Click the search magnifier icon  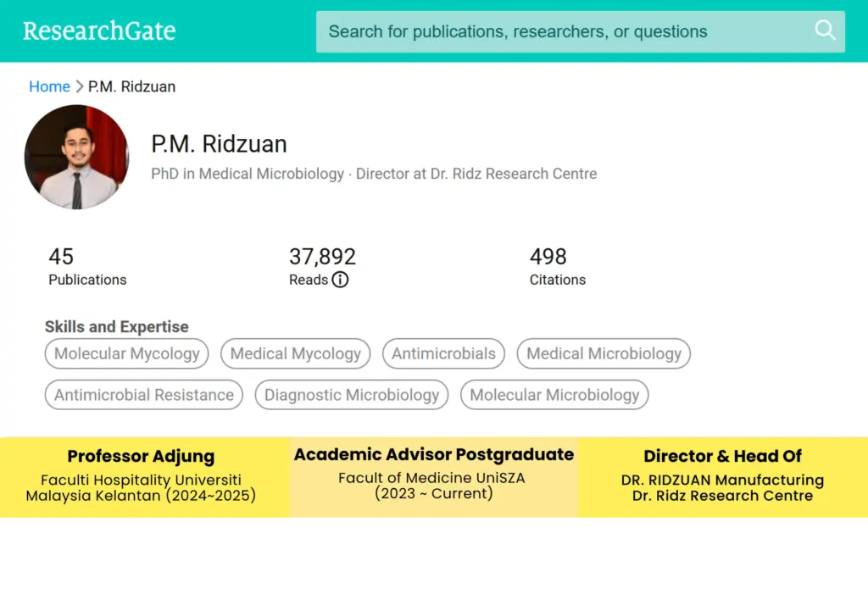(x=825, y=31)
